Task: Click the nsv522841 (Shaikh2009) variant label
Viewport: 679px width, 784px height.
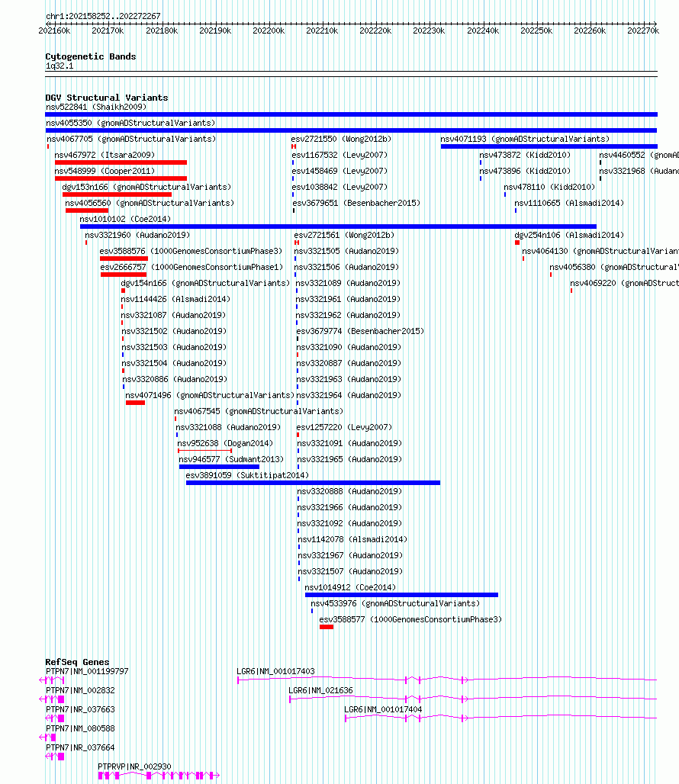Action: pyautogui.click(x=96, y=107)
